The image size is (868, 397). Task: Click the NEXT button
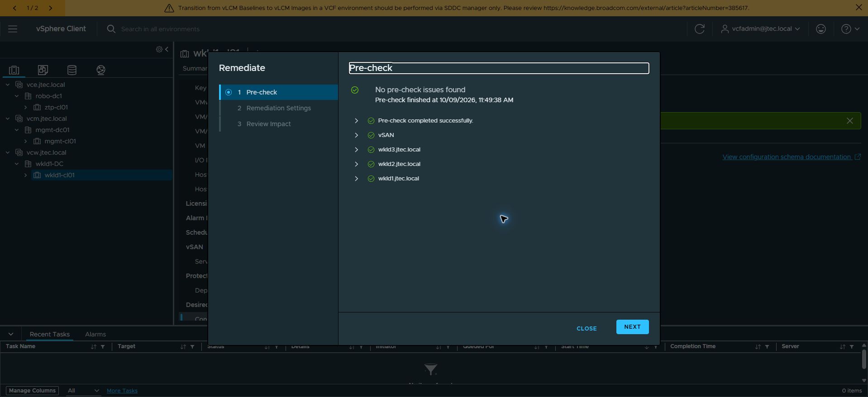(x=632, y=327)
